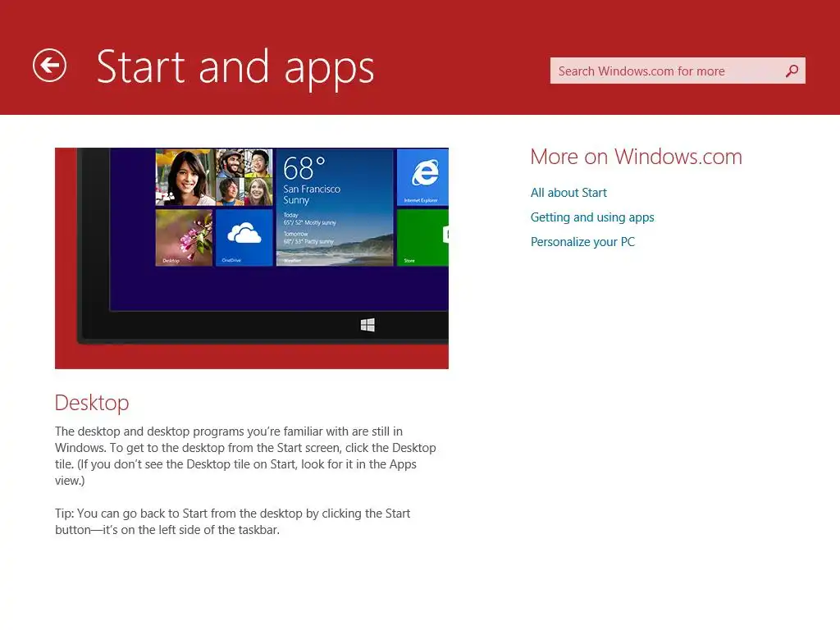Click the 68° weather tile in image
840x630 pixels.
[x=335, y=208]
